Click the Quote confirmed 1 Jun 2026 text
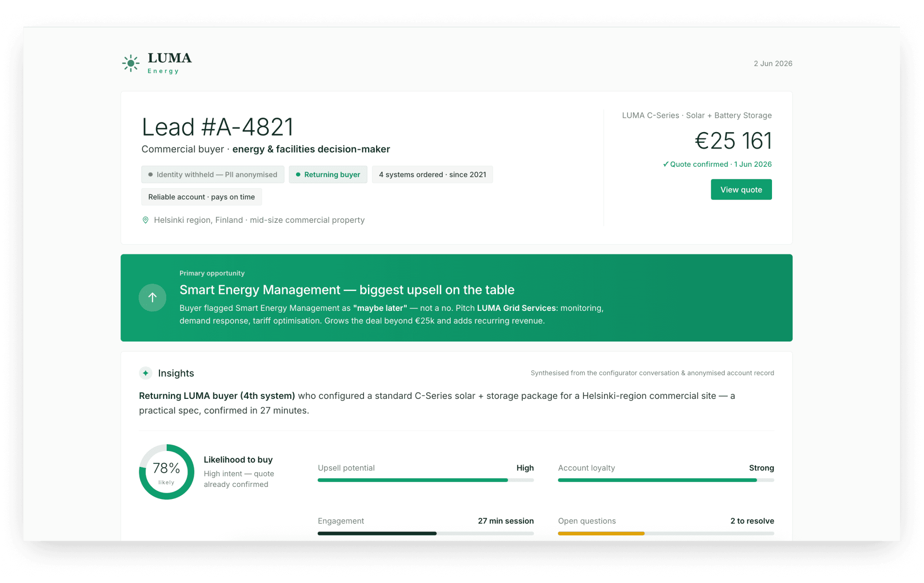 (720, 164)
